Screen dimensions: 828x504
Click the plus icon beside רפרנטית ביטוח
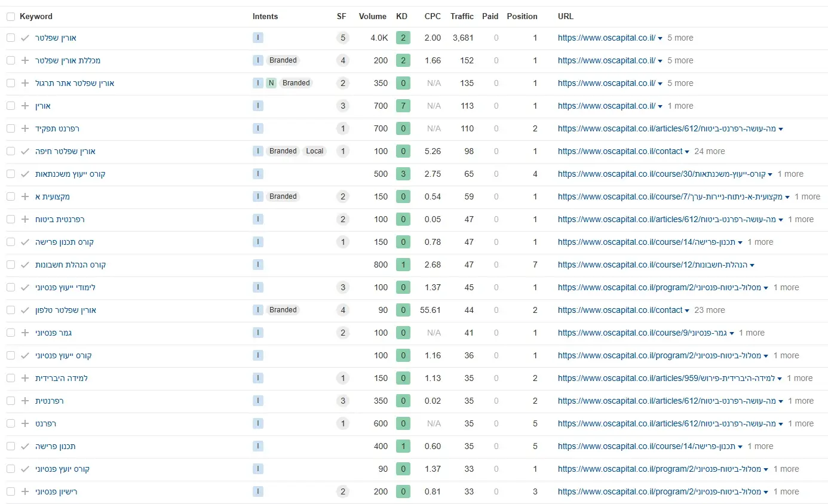pyautogui.click(x=24, y=219)
